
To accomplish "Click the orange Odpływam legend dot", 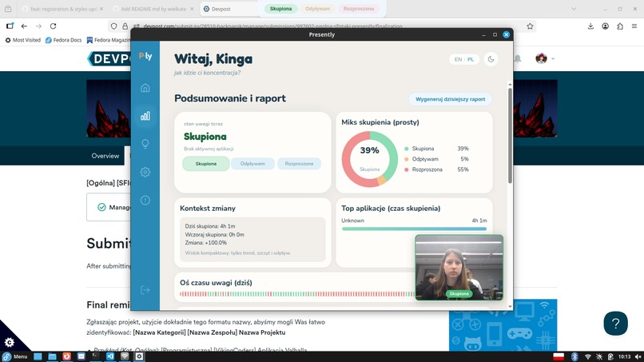I will (x=407, y=159).
